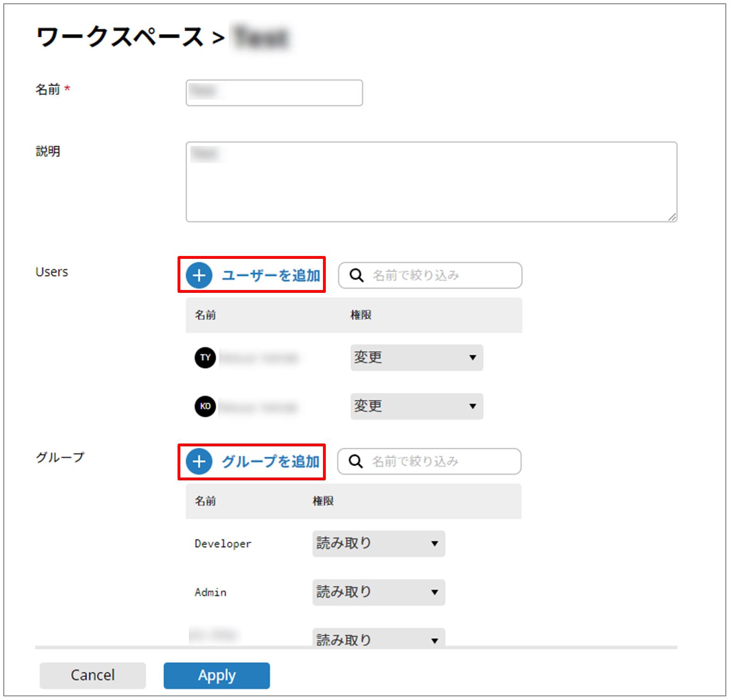Open the permission dropdown for user TY
This screenshot has width=730, height=700.
click(x=416, y=358)
